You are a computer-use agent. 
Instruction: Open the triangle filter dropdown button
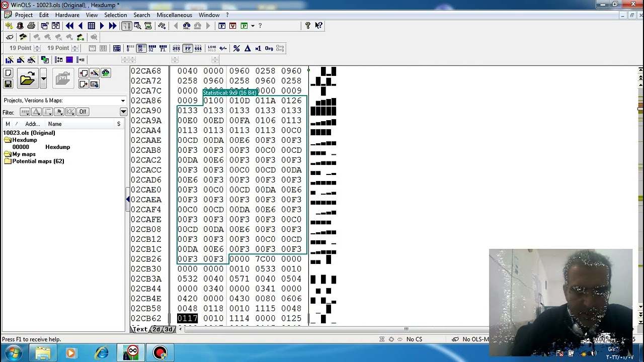pyautogui.click(x=36, y=112)
